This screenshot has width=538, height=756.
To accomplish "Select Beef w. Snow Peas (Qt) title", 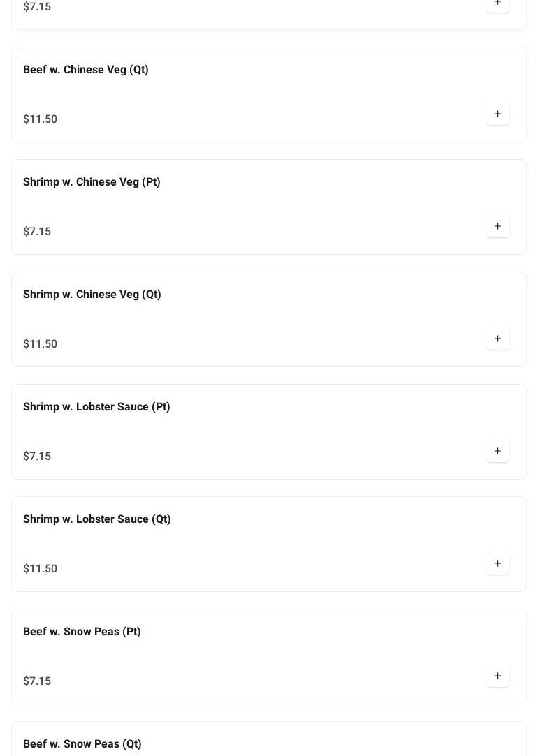I will click(82, 744).
